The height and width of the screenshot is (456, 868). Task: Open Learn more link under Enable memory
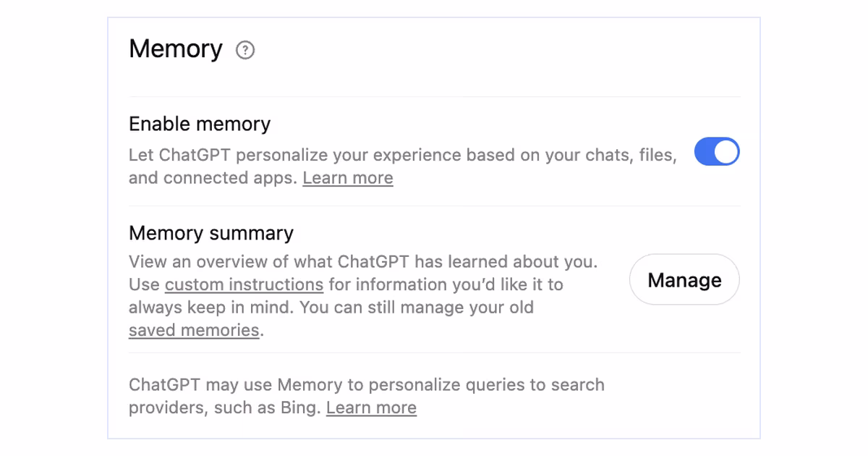348,178
